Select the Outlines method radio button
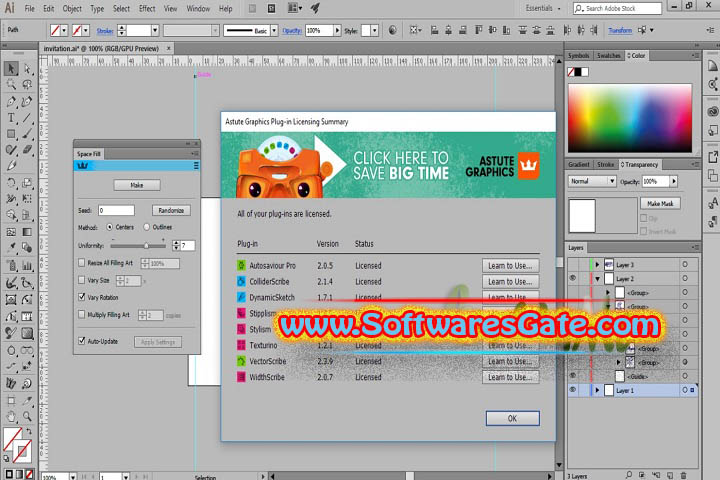720x480 pixels. [x=146, y=227]
